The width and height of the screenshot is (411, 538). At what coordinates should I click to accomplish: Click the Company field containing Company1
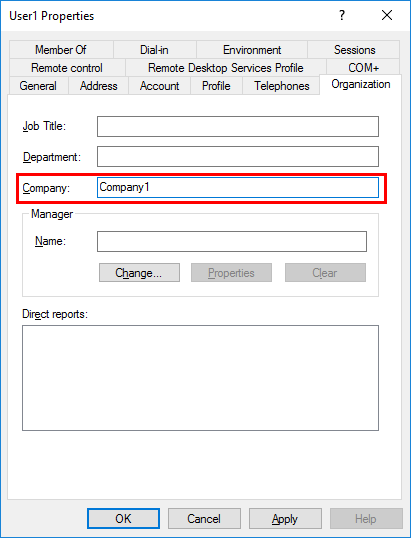(x=238, y=187)
